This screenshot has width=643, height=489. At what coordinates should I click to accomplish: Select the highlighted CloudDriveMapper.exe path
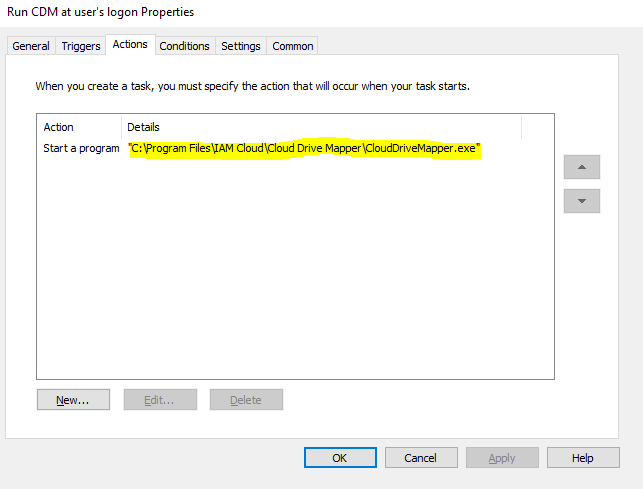point(304,148)
